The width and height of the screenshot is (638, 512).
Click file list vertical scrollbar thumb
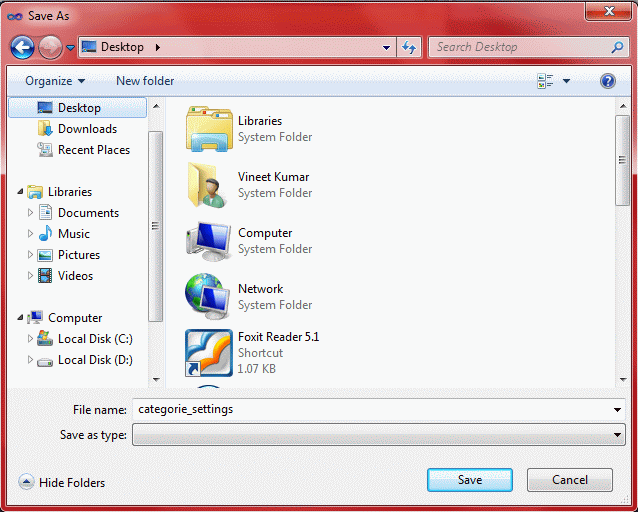623,160
